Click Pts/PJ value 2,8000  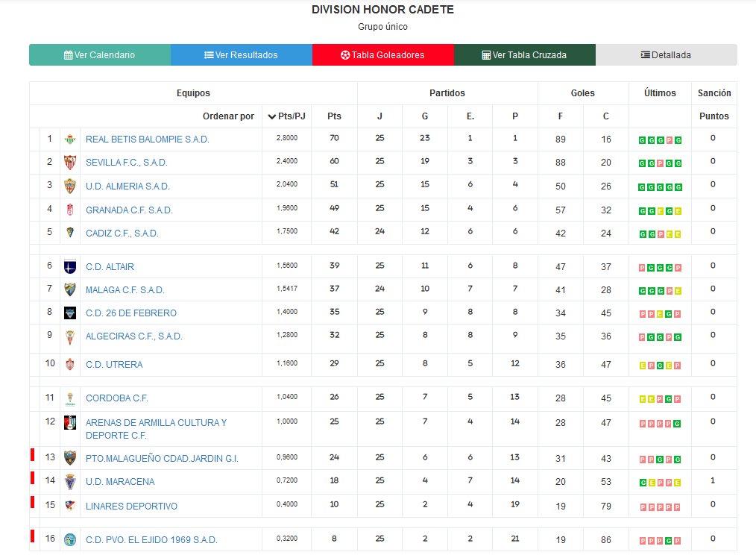point(287,138)
